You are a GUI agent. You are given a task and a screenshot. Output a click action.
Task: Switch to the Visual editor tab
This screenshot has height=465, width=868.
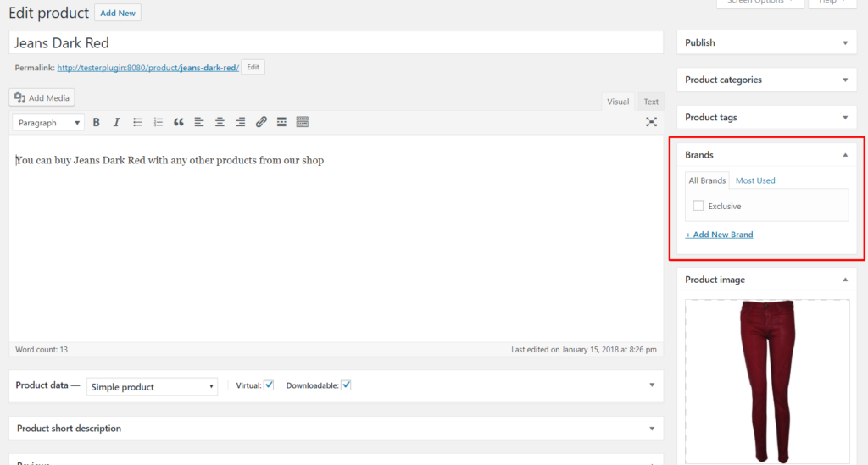point(618,102)
